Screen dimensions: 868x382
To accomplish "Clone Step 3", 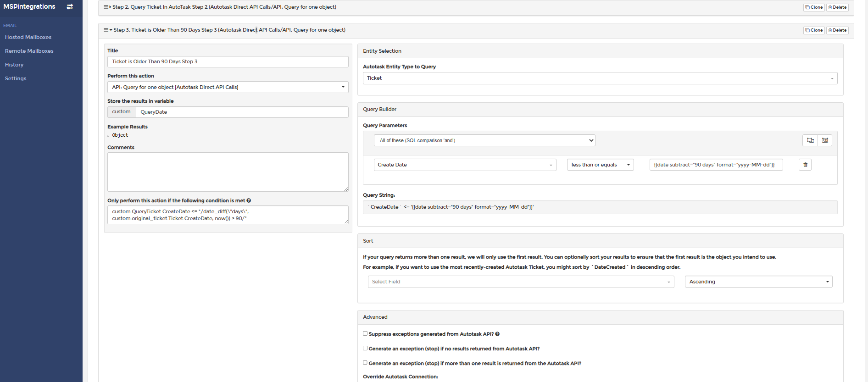I will point(814,30).
